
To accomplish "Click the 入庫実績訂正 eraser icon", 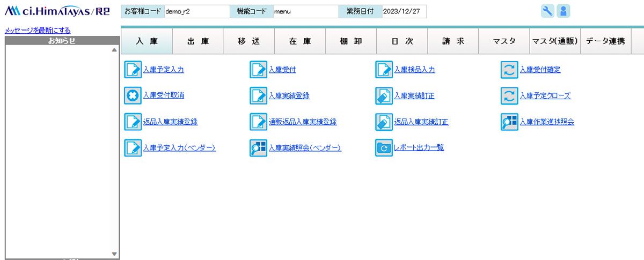I will [x=384, y=95].
